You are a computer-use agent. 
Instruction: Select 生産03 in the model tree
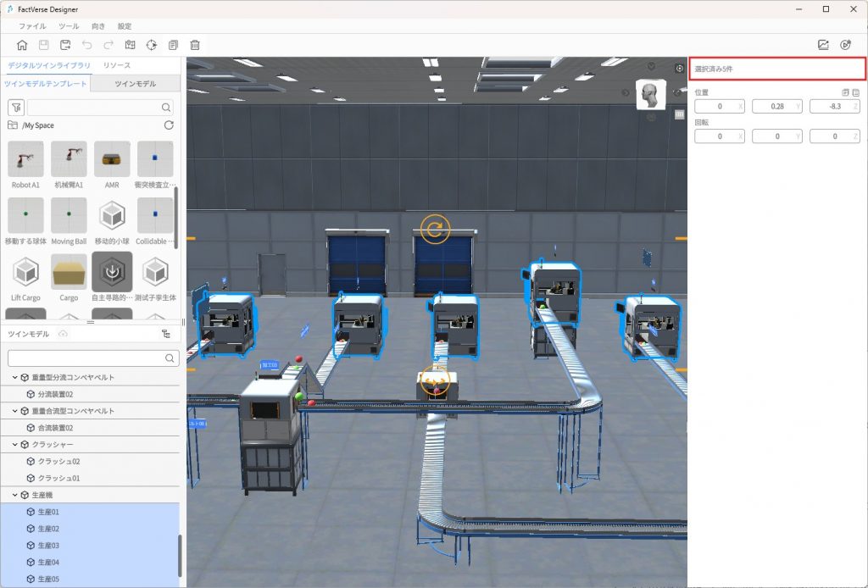tap(48, 546)
